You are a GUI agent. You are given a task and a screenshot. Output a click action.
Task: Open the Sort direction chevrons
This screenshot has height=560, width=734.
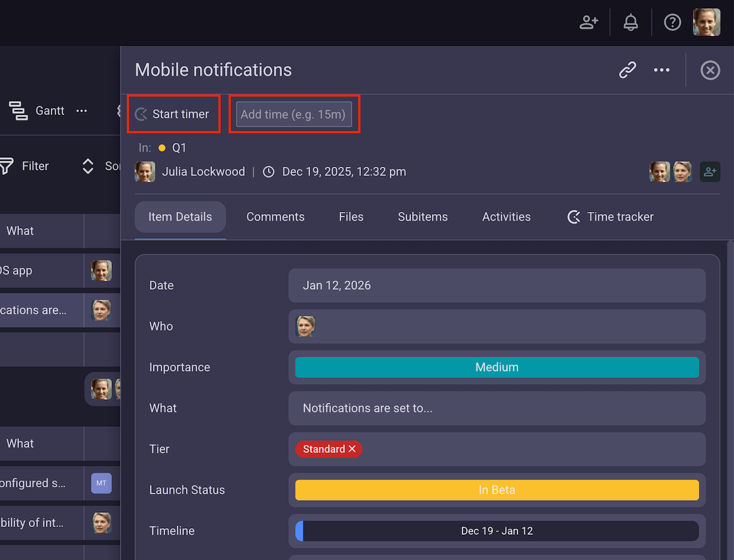(x=87, y=166)
